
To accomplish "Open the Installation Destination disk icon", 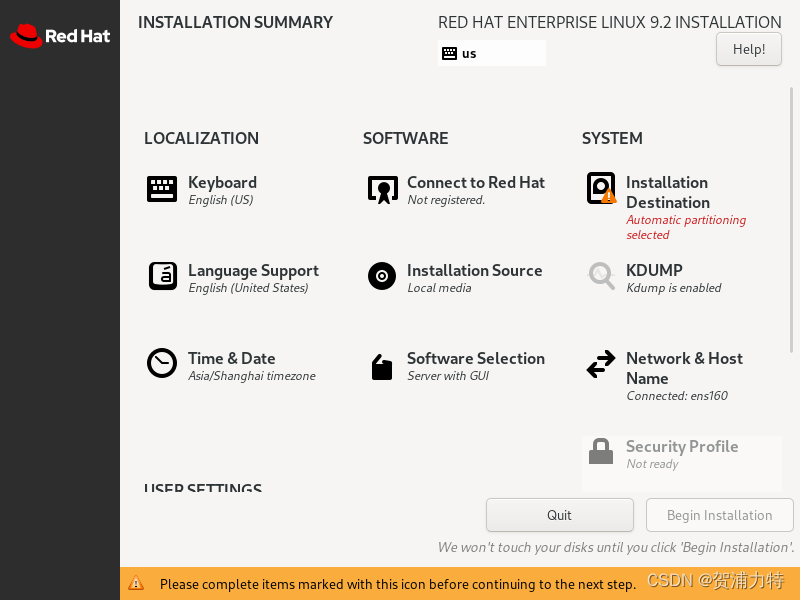I will [600, 188].
